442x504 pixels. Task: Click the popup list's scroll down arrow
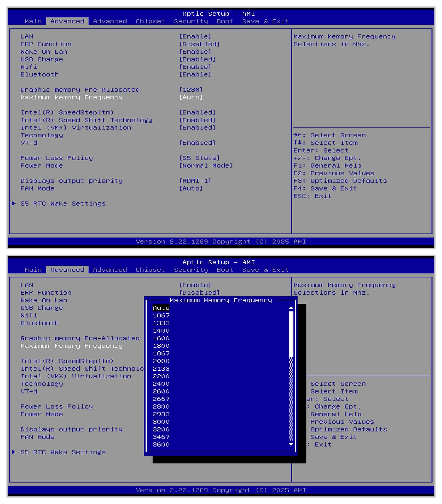[291, 444]
